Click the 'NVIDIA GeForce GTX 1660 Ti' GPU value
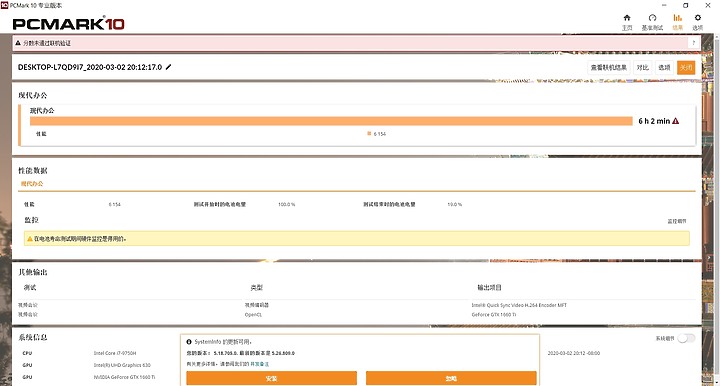 coord(124,377)
